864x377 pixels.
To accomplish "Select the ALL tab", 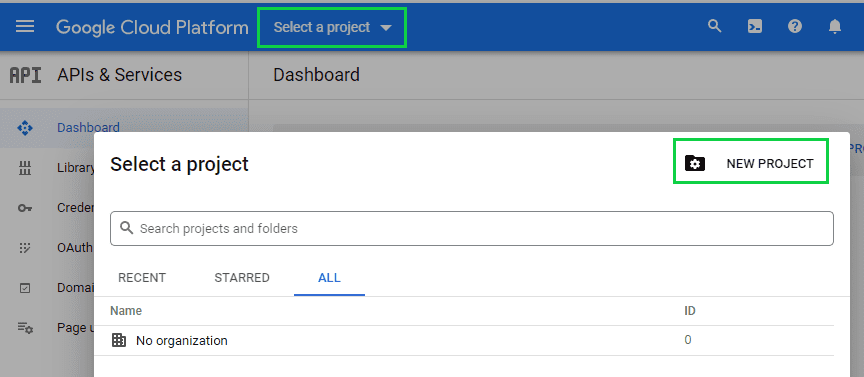I will click(x=330, y=278).
